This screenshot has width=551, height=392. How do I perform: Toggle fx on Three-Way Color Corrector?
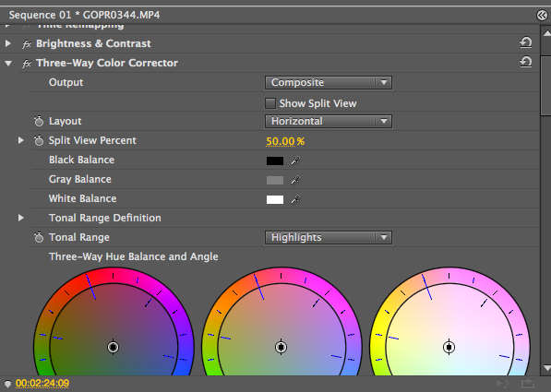[x=27, y=64]
